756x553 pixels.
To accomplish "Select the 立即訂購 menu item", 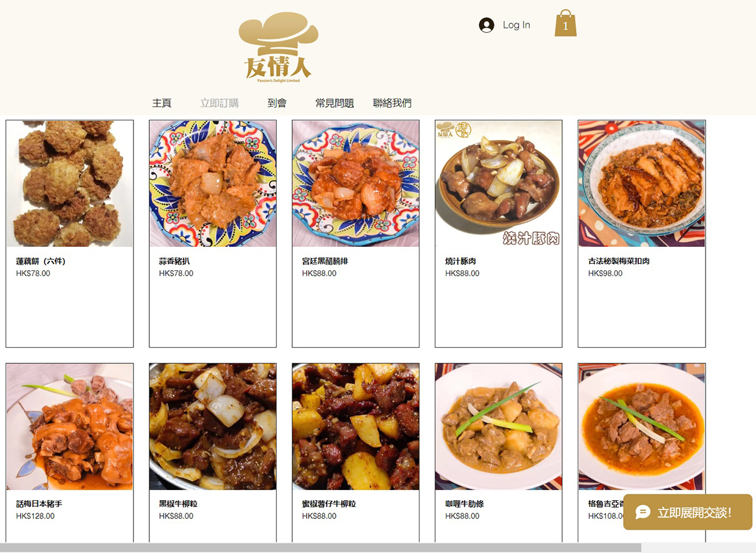I will pos(219,103).
